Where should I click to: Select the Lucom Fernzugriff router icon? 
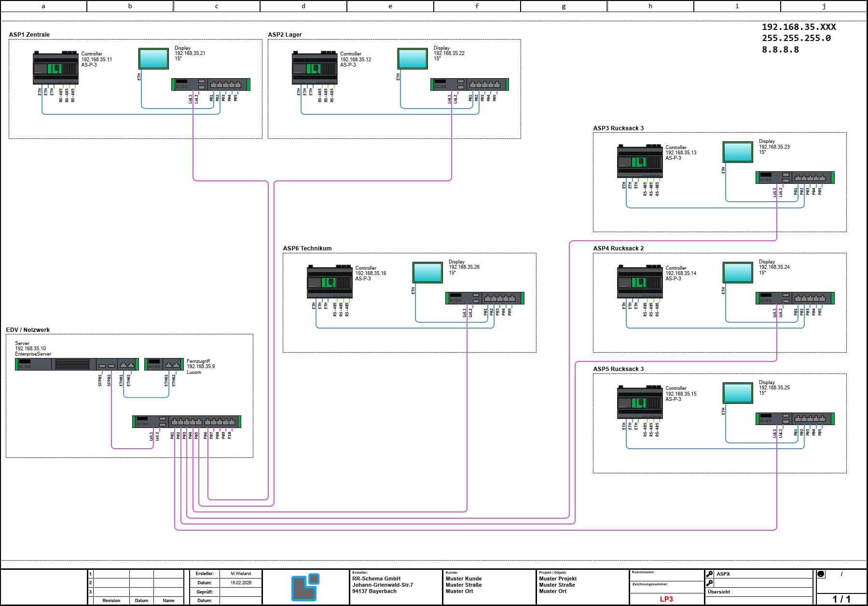click(164, 364)
